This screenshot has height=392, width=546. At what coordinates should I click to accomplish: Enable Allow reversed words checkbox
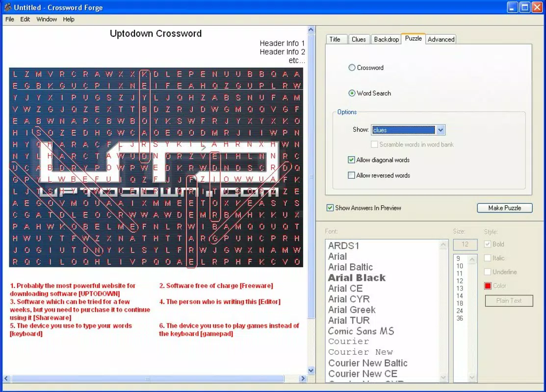pos(379,175)
